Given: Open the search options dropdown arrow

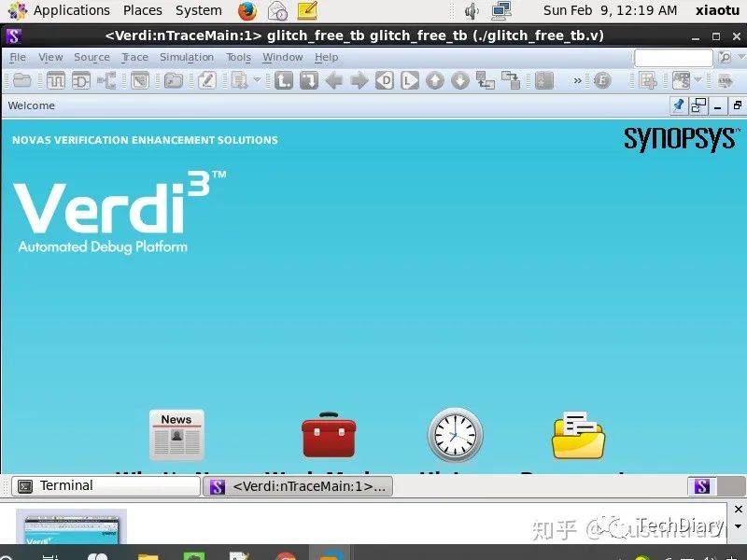Looking at the screenshot, I should (740, 56).
